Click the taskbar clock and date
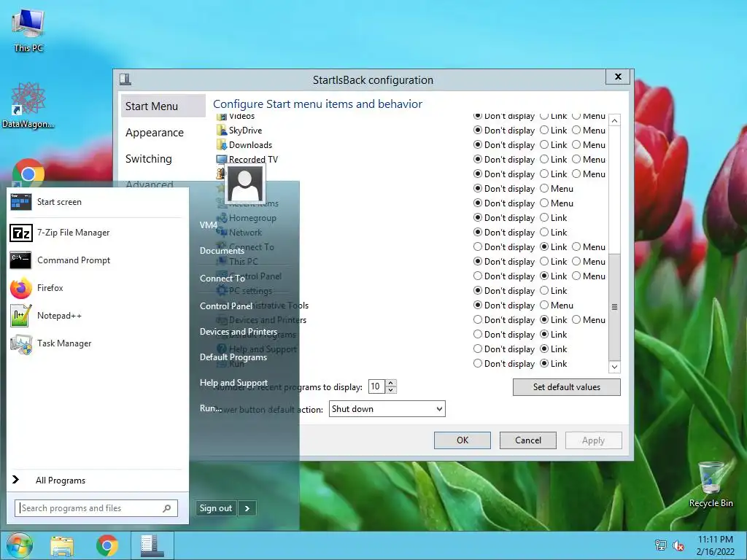Screen dimensions: 747x560 (x=715, y=545)
